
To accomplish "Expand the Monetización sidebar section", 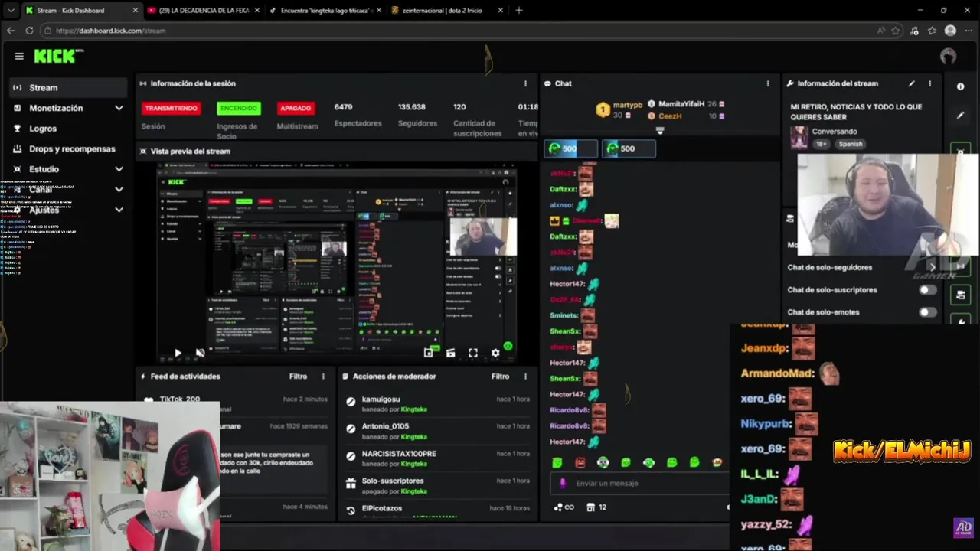I will click(119, 108).
